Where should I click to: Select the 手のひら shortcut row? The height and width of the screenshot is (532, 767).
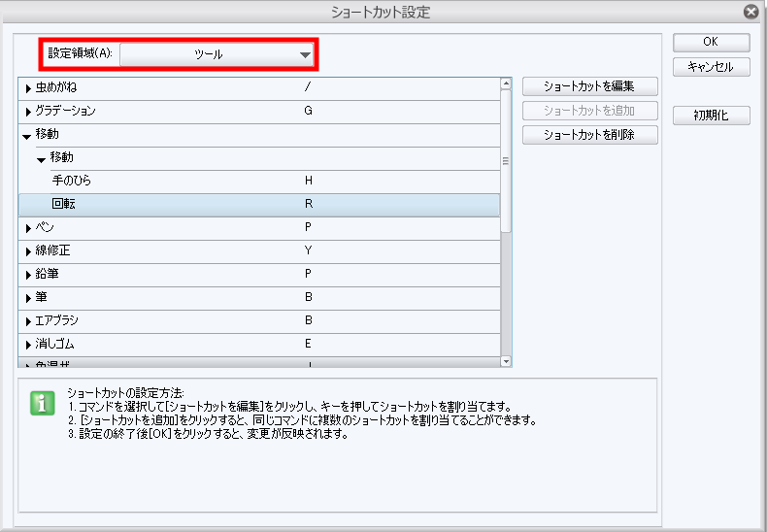(259, 182)
